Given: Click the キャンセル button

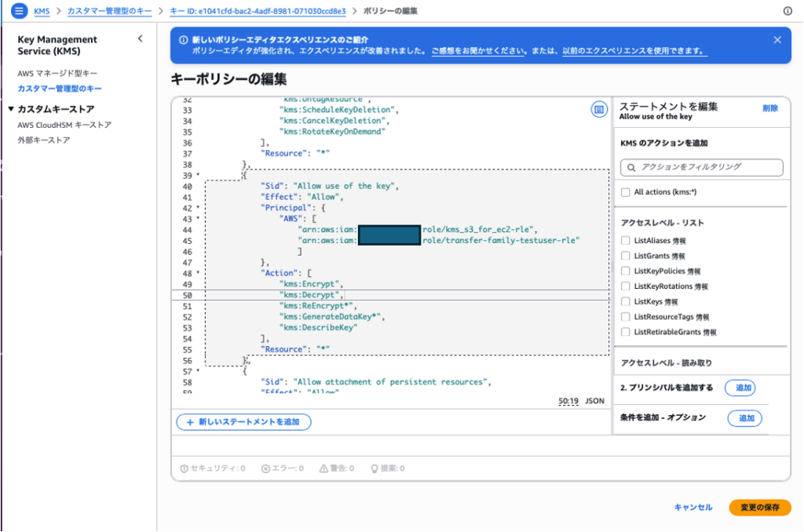Looking at the screenshot, I should tap(693, 508).
